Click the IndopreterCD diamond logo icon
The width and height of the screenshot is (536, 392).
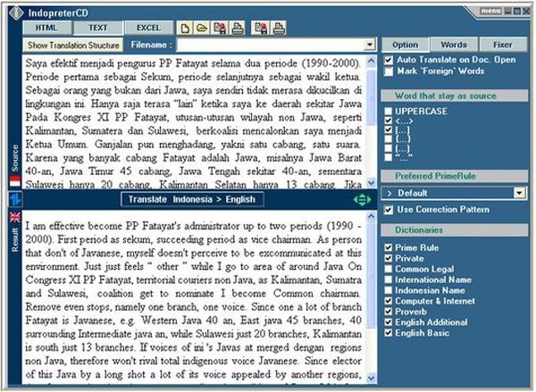click(16, 13)
